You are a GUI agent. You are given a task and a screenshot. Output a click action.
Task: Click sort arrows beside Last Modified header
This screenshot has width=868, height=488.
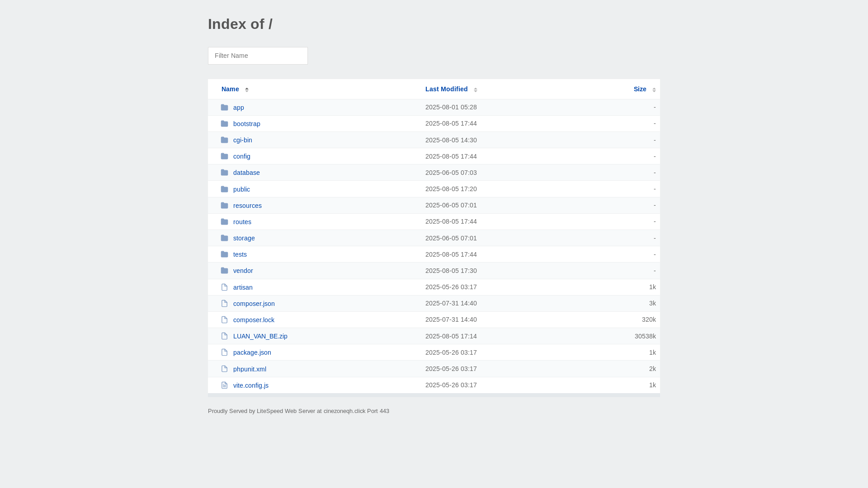click(476, 90)
